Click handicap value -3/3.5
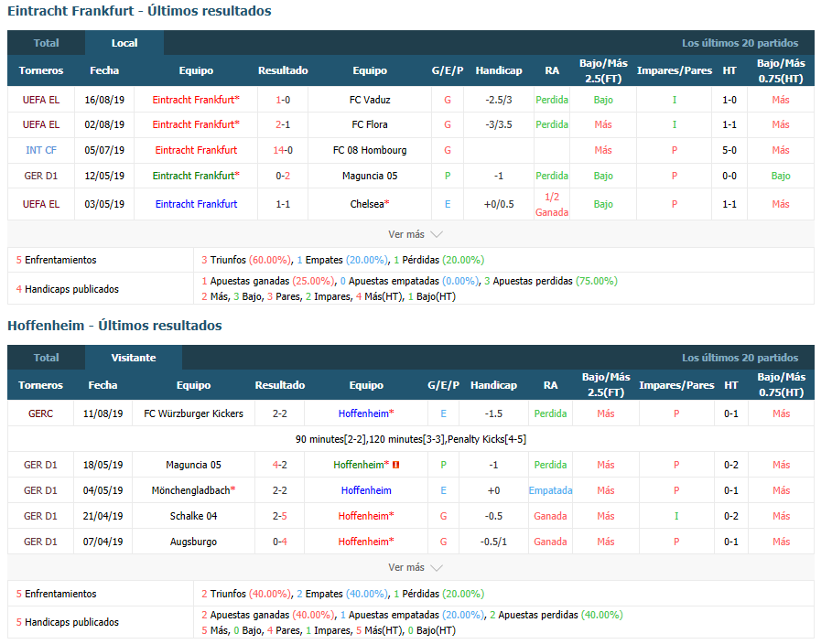The height and width of the screenshot is (644, 832). [x=499, y=124]
